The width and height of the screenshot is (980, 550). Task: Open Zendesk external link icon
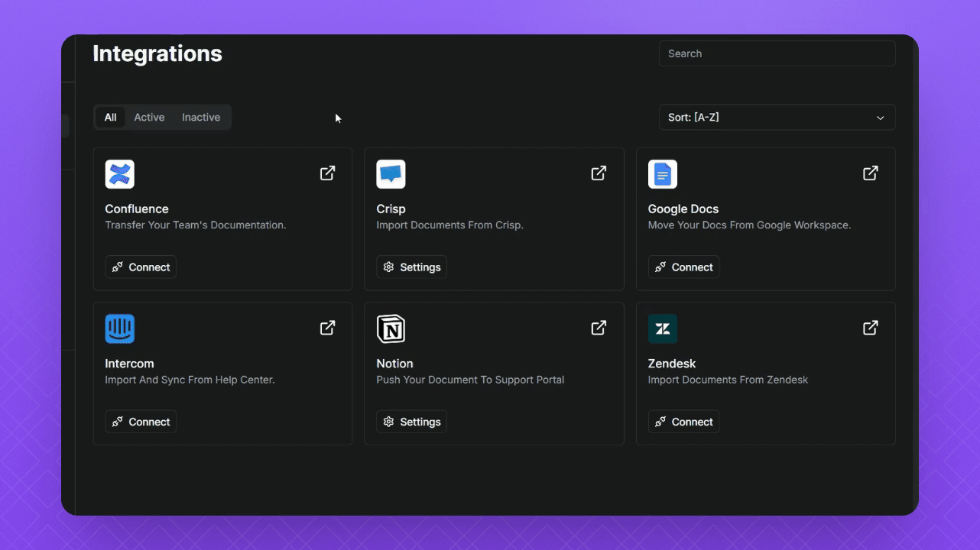(x=870, y=328)
